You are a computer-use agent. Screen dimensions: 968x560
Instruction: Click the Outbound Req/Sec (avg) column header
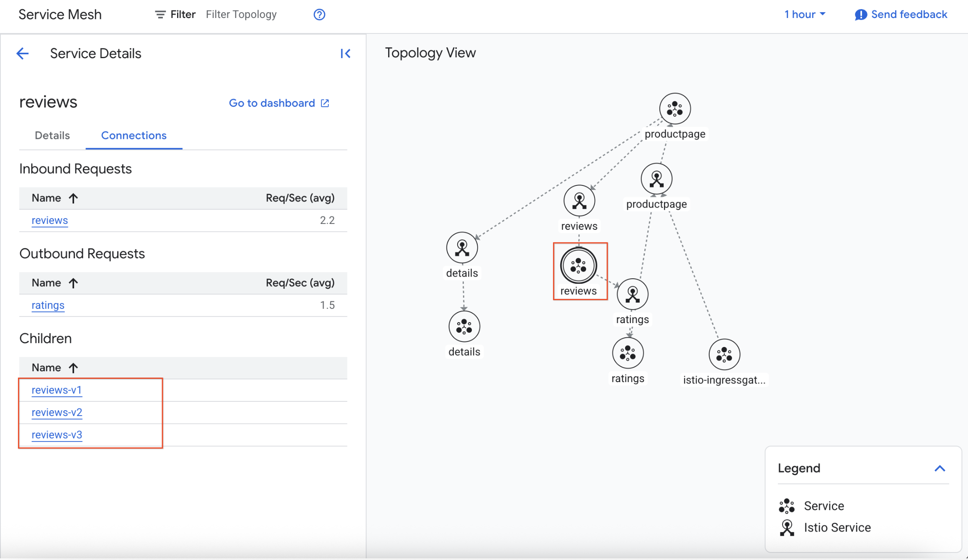(300, 283)
